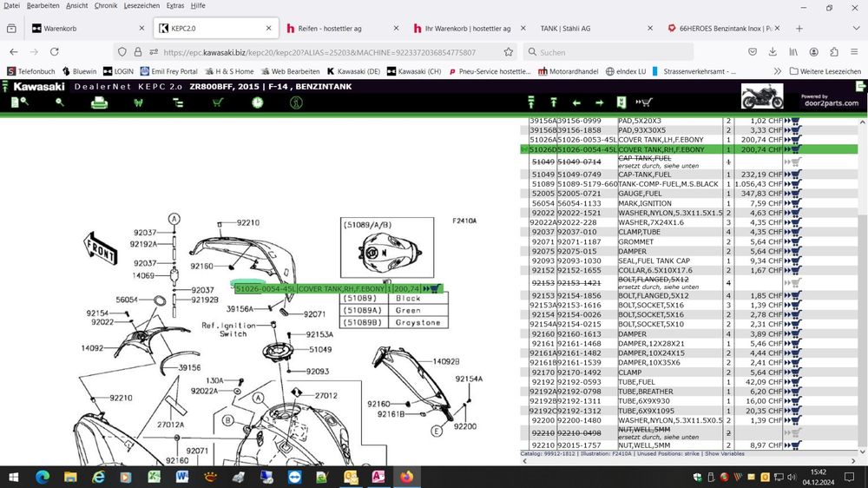Bookmark this page with the star icon
The width and height of the screenshot is (868, 488).
tap(508, 52)
